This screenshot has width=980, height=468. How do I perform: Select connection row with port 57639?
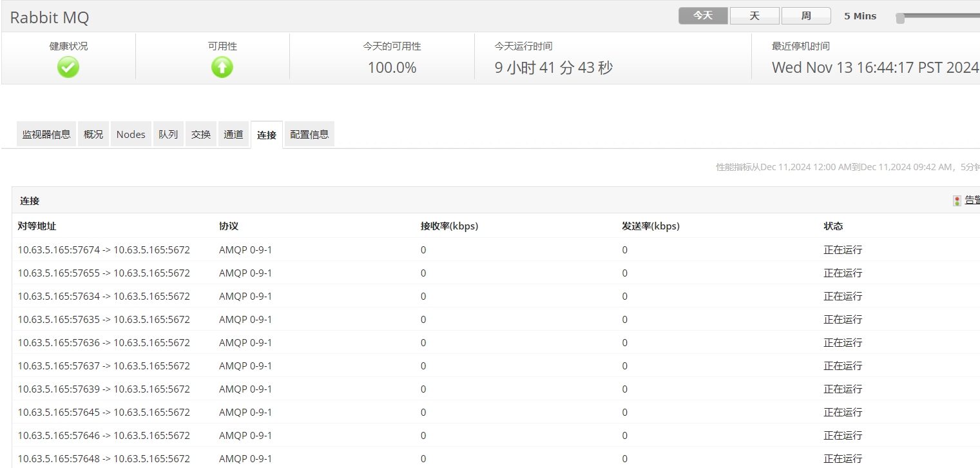(x=496, y=389)
